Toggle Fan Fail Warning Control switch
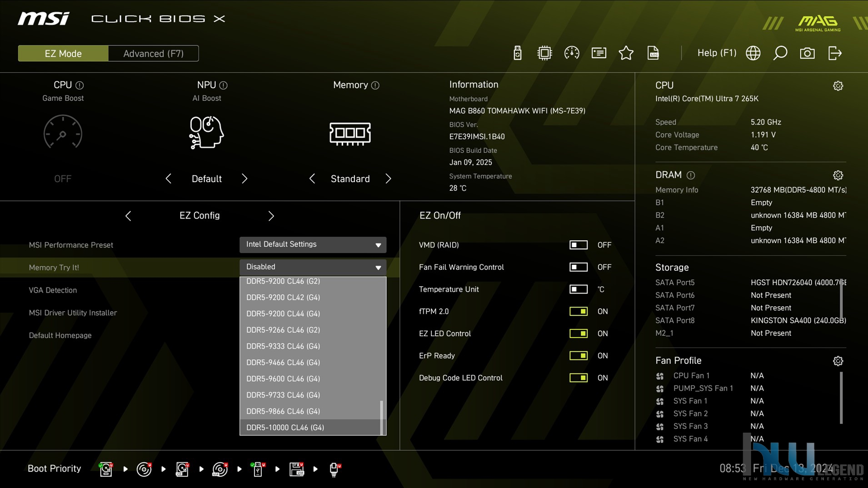 point(578,267)
